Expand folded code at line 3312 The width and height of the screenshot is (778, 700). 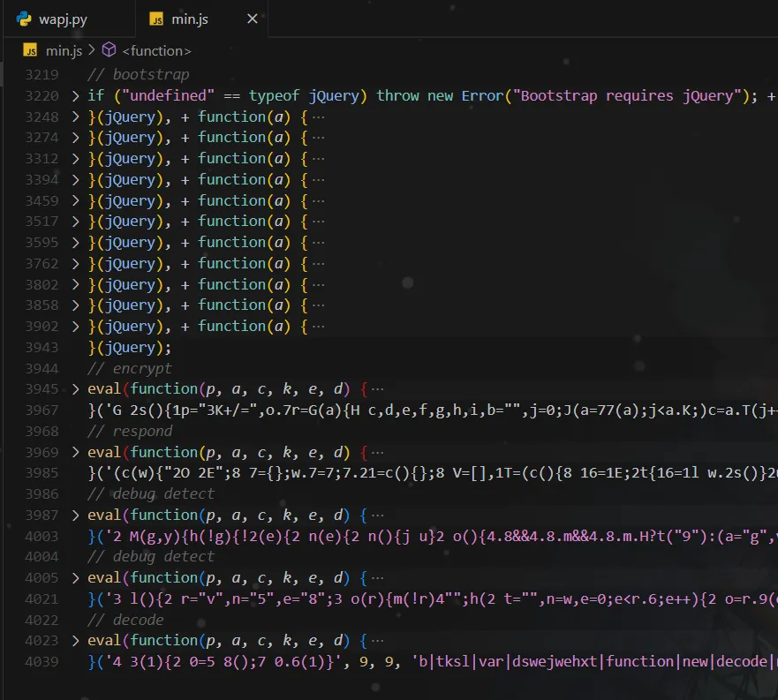click(75, 159)
